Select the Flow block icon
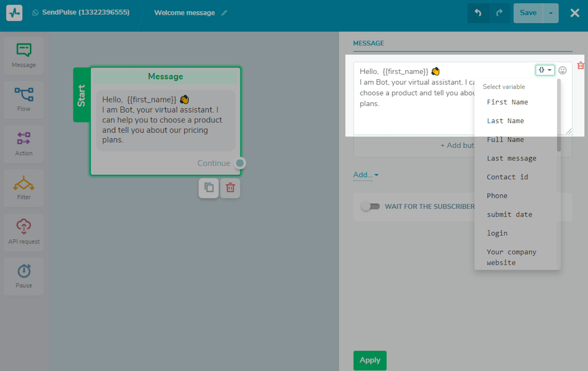The width and height of the screenshot is (588, 371). tap(24, 100)
